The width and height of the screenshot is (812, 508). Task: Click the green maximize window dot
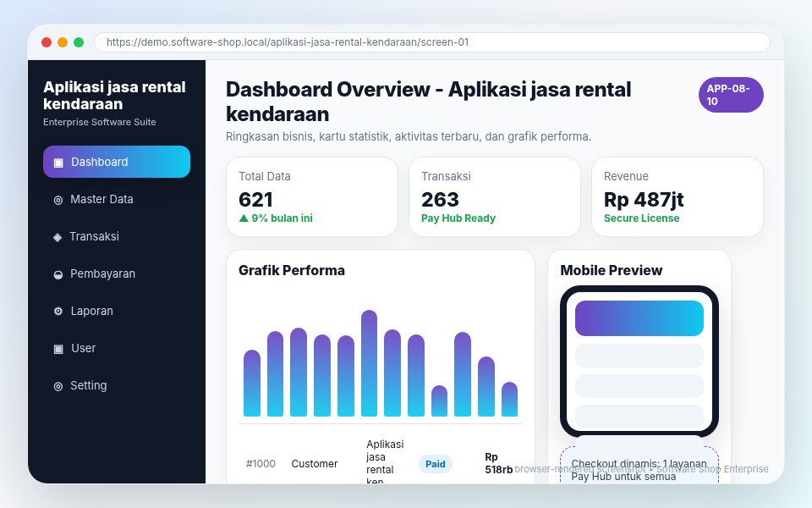click(79, 42)
